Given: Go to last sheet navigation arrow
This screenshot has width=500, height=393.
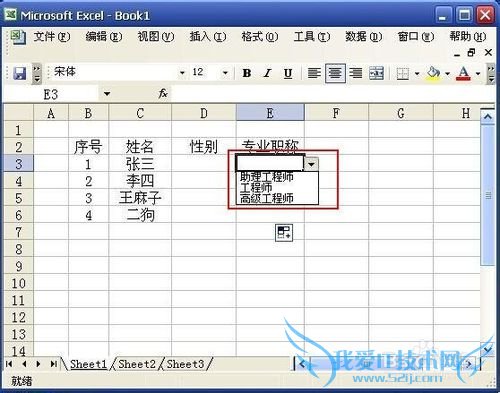Looking at the screenshot, I should click(x=53, y=364).
